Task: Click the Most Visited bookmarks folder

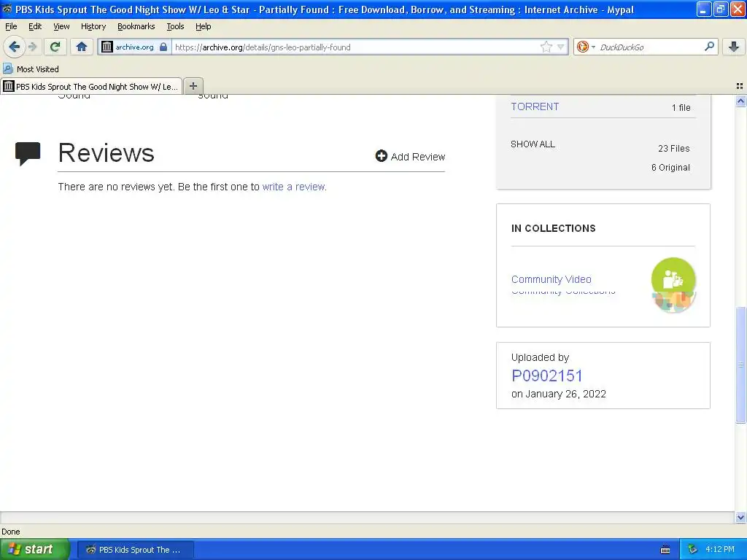Action: pyautogui.click(x=31, y=69)
